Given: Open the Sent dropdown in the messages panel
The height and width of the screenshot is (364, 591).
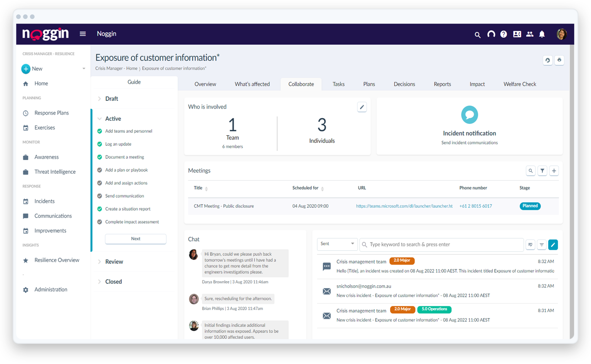Looking at the screenshot, I should coord(337,244).
